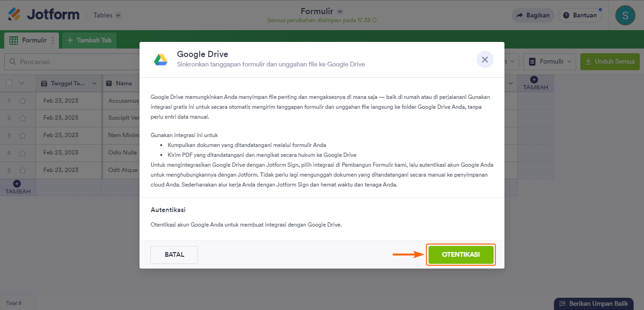Star row 3 as favorite
Screen dimensions: 644x310
22,136
